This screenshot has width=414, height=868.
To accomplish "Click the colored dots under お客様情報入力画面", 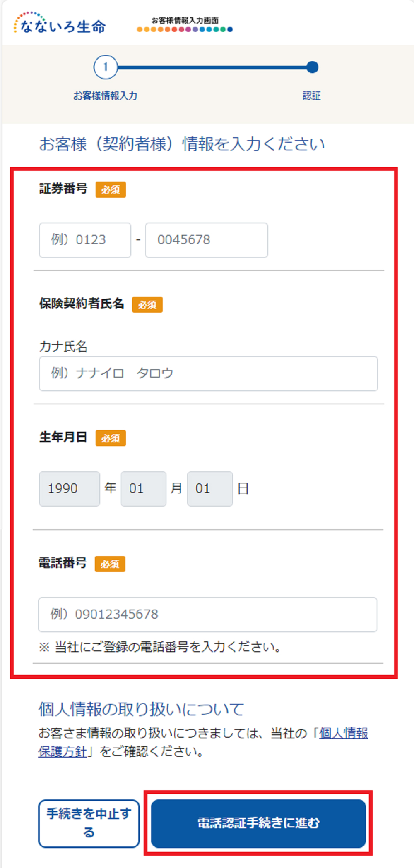I will coord(185,29).
